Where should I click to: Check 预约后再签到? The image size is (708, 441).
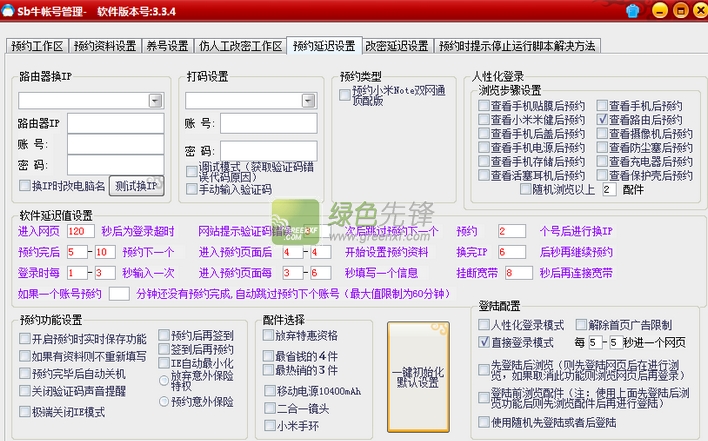coord(164,335)
